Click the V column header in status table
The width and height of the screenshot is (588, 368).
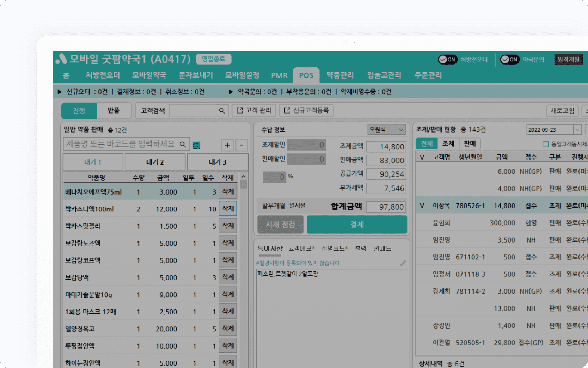coord(422,157)
